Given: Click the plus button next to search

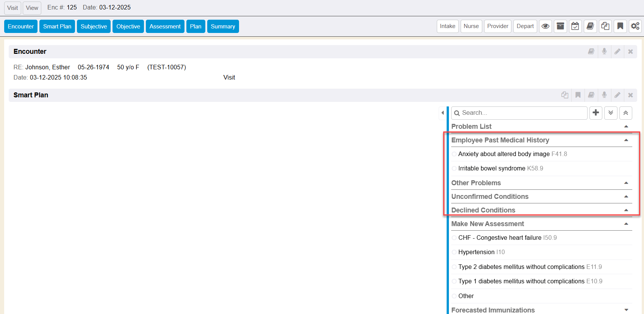Looking at the screenshot, I should pyautogui.click(x=596, y=113).
